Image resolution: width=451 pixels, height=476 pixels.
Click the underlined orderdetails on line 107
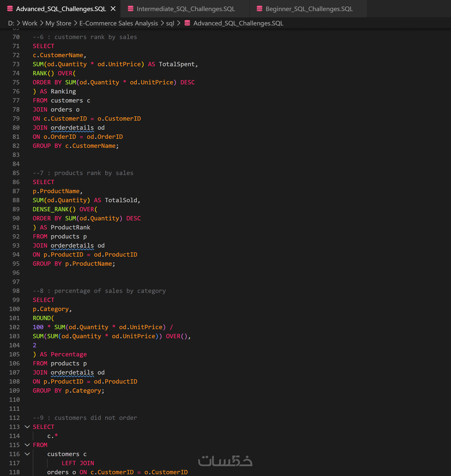[x=72, y=372]
